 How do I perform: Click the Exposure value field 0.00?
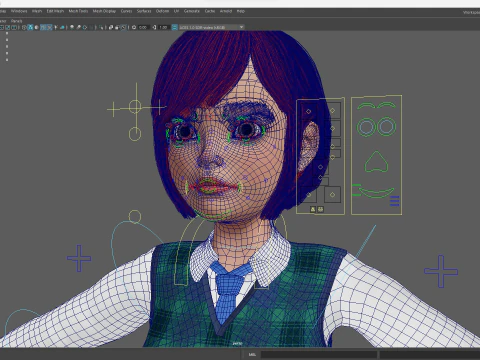click(x=143, y=27)
